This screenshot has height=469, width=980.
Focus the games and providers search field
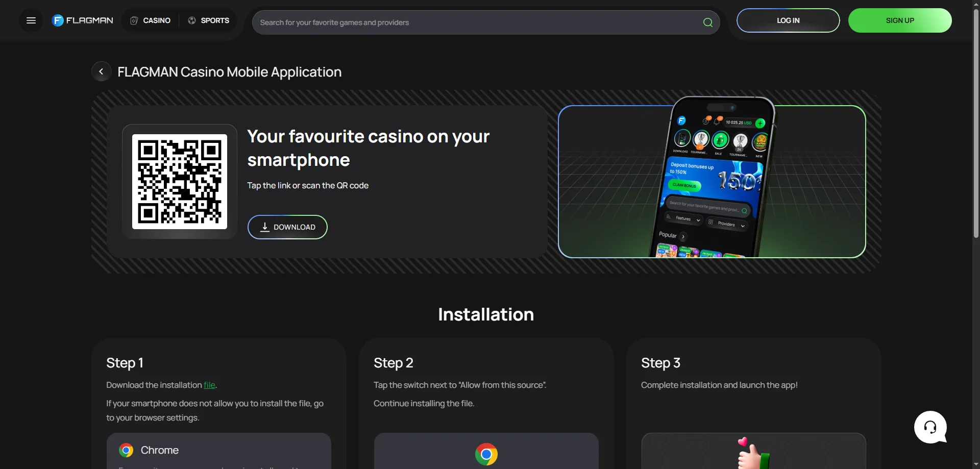pyautogui.click(x=486, y=22)
